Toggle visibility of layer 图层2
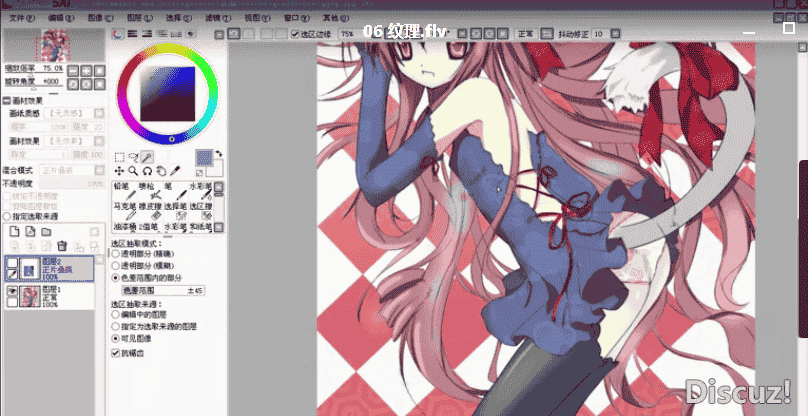This screenshot has width=808, height=416. pyautogui.click(x=12, y=263)
